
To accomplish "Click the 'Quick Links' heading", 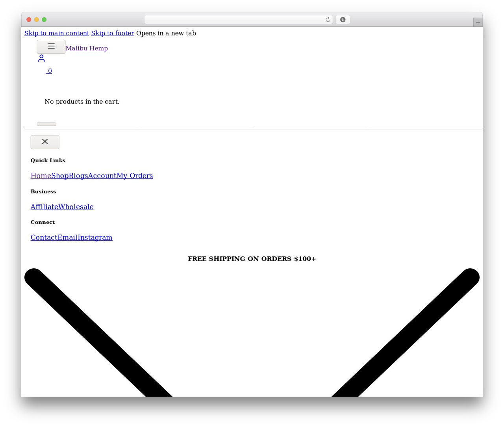I will point(48,160).
